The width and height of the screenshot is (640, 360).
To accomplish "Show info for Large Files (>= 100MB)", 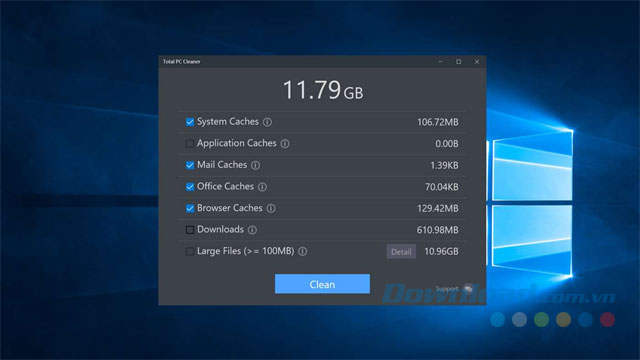I will 303,252.
